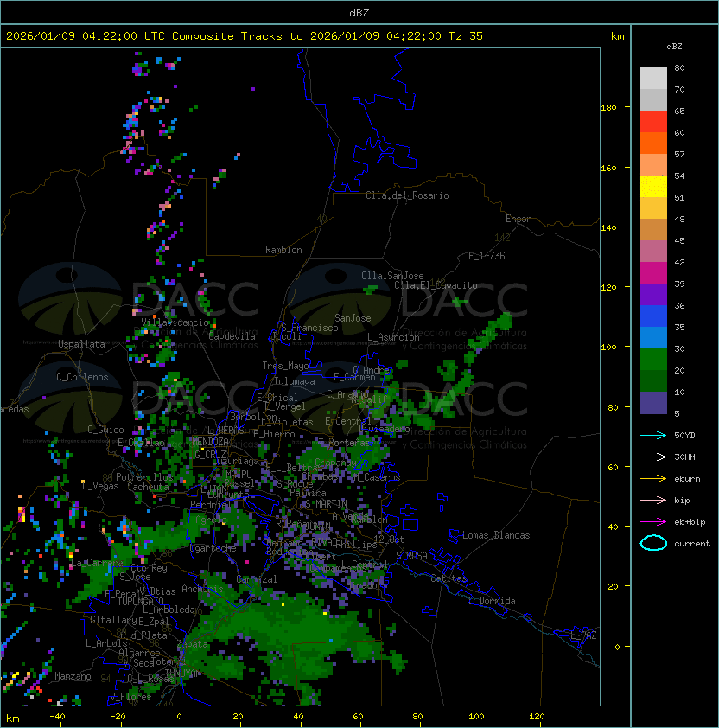Click the Villavicencio map label
The width and height of the screenshot is (719, 728).
coord(175,322)
